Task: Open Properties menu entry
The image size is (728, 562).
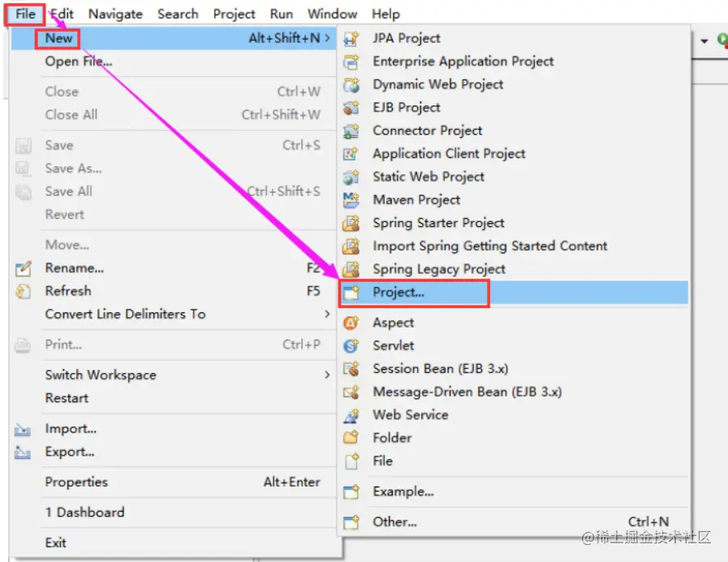Action: point(173,483)
